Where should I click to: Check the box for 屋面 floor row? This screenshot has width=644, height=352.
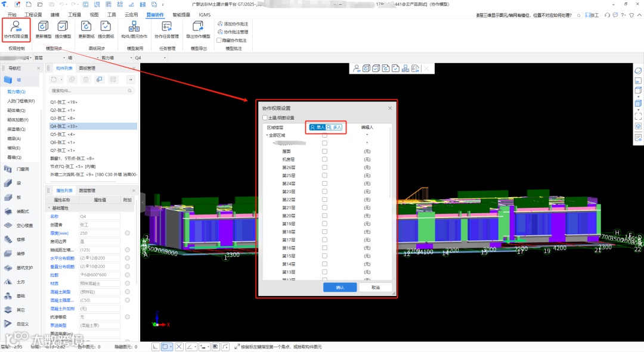pyautogui.click(x=324, y=151)
